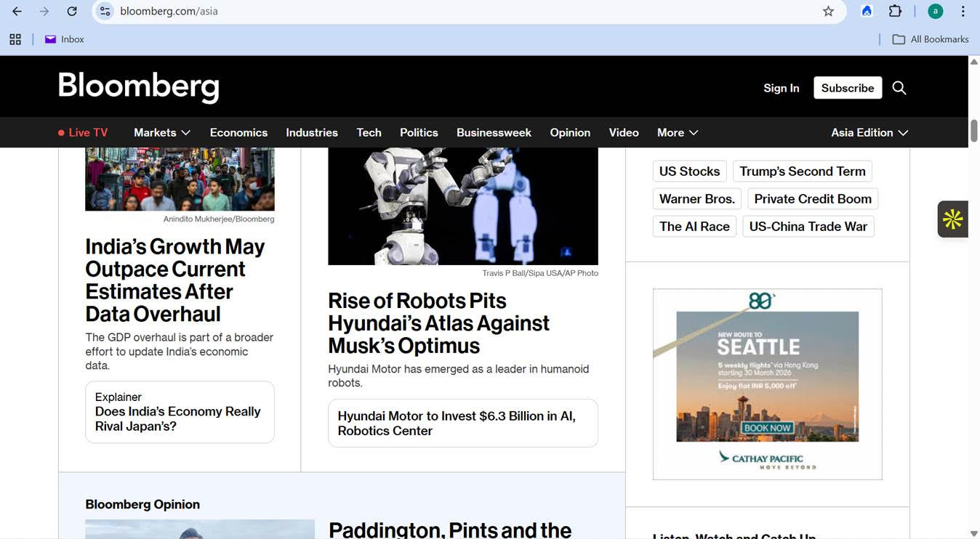The image size is (980, 539).
Task: Open the Chrome profile avatar
Action: [936, 11]
